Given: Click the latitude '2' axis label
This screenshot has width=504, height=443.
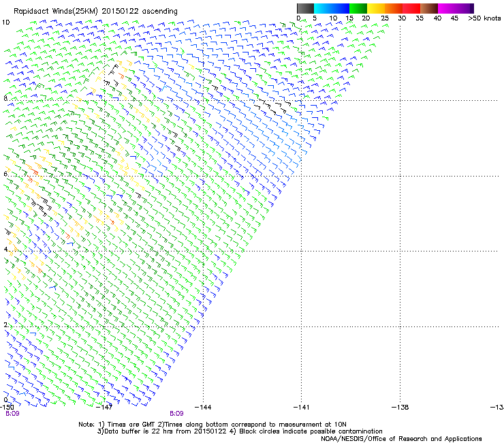Looking at the screenshot, I should point(5,324).
